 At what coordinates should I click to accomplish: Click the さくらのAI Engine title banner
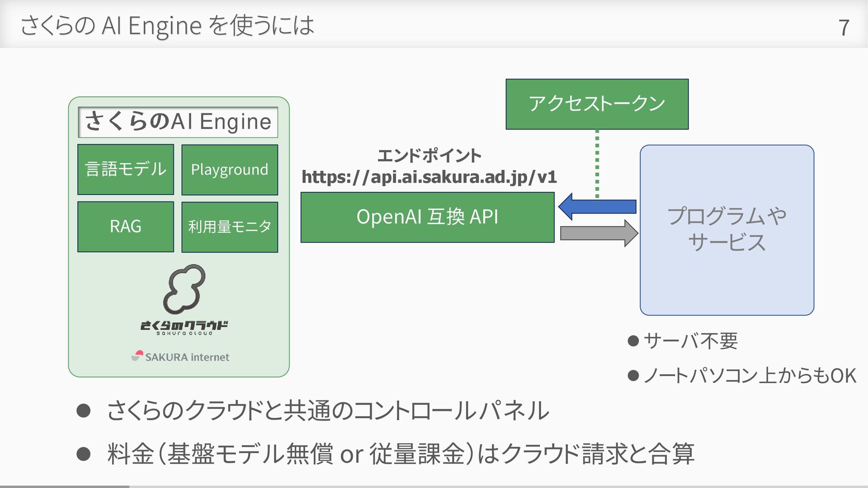pos(178,122)
